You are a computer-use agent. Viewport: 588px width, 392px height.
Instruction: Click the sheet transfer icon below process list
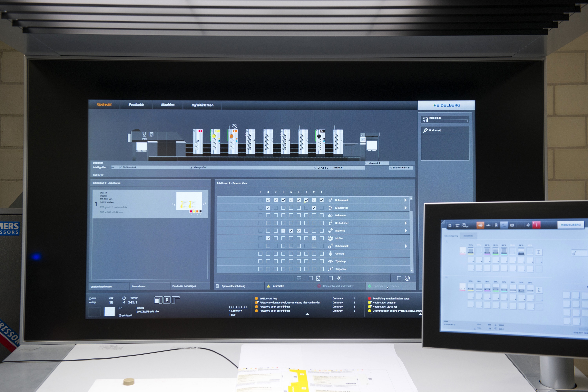(x=339, y=278)
